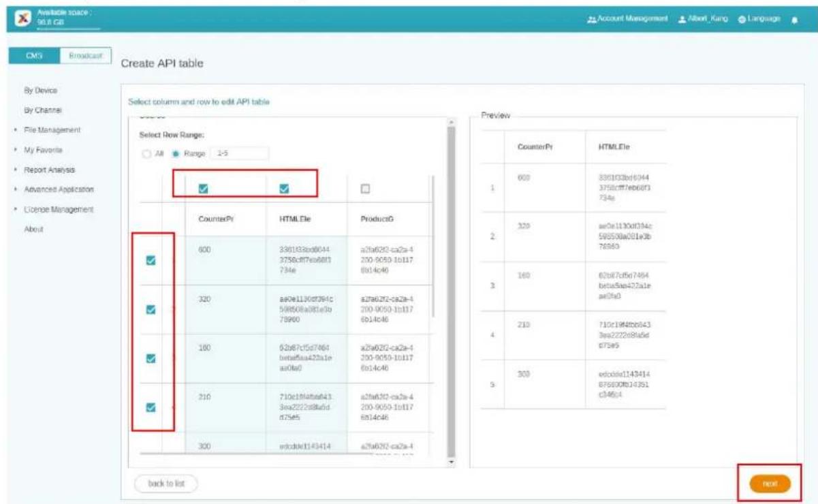Uncheck the checkbox for row 210
Viewport: 818px width, 504px height.
(151, 407)
